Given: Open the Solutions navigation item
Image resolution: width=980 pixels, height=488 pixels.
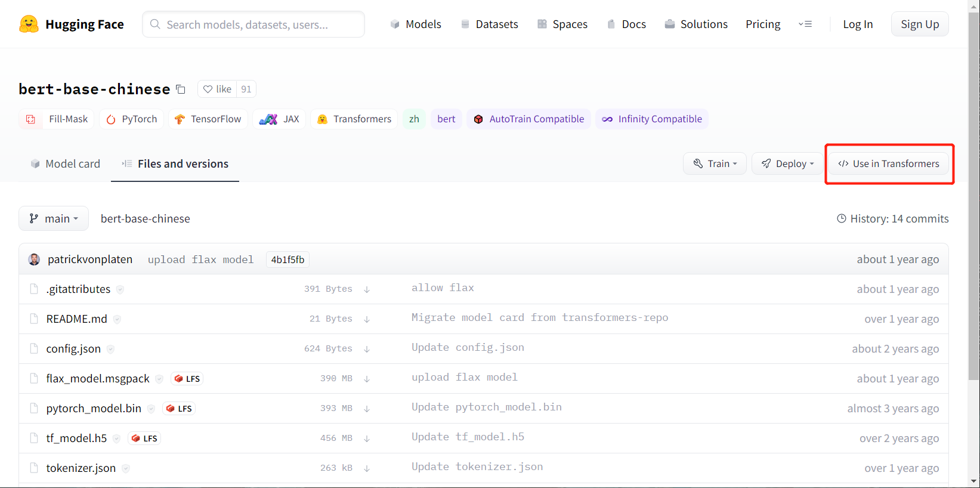Looking at the screenshot, I should coord(697,24).
